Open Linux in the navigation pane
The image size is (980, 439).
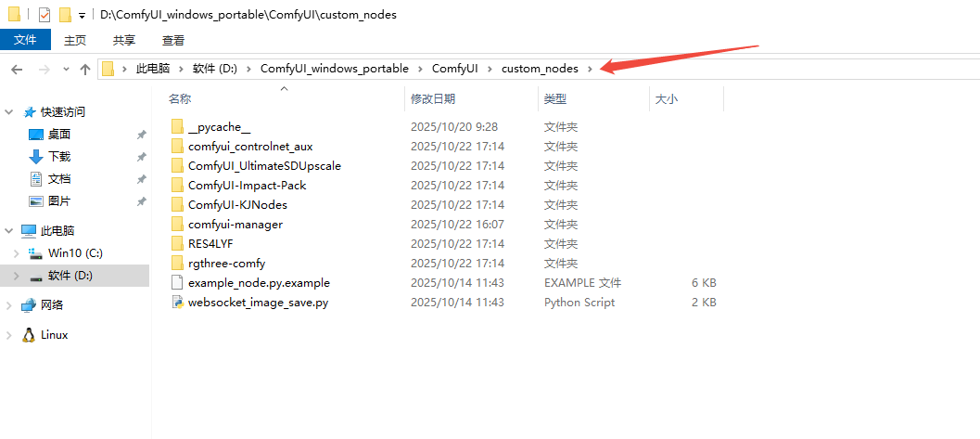(54, 335)
